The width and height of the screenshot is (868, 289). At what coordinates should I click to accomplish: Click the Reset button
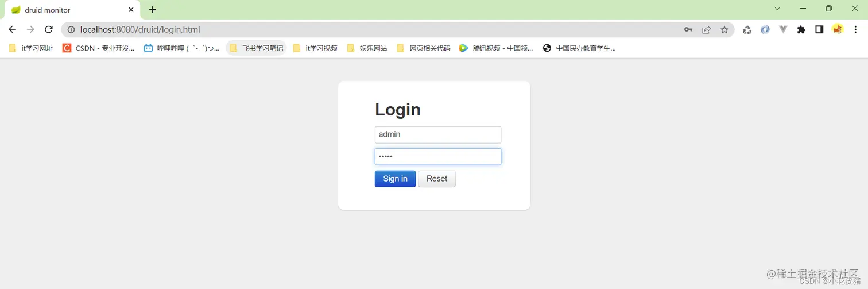[x=437, y=179]
